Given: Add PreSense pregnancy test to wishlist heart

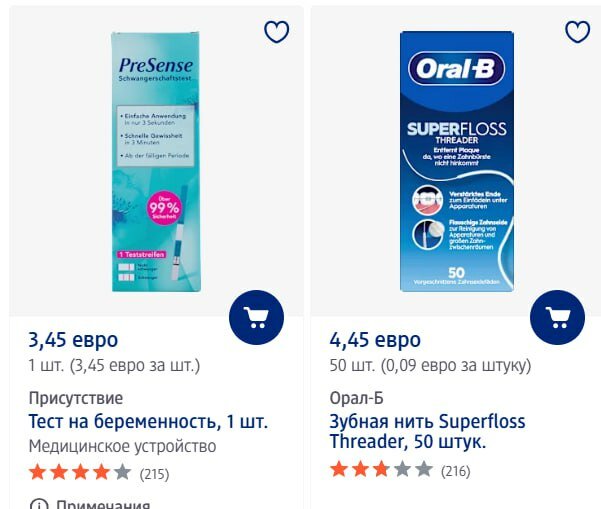Looking at the screenshot, I should (276, 32).
